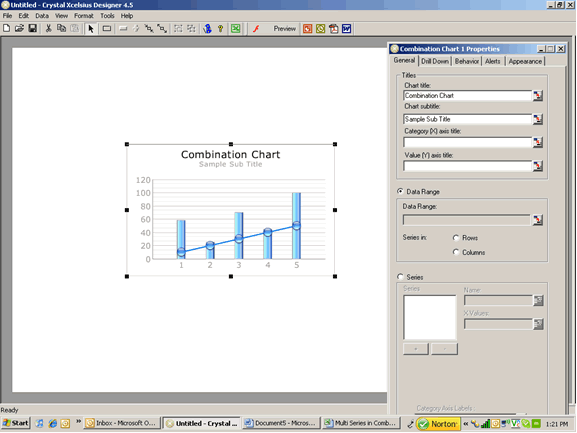Pick a cell for Category (X) axis title
The height and width of the screenshot is (433, 577).
tap(538, 142)
